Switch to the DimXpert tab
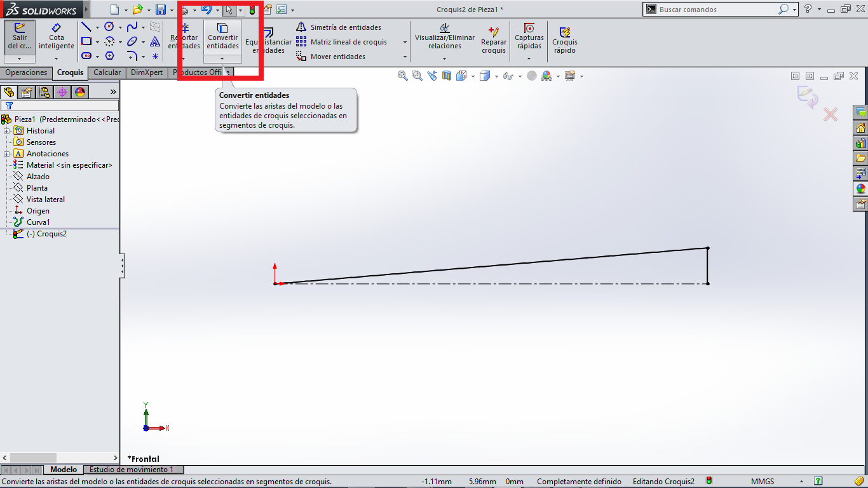 coord(147,72)
